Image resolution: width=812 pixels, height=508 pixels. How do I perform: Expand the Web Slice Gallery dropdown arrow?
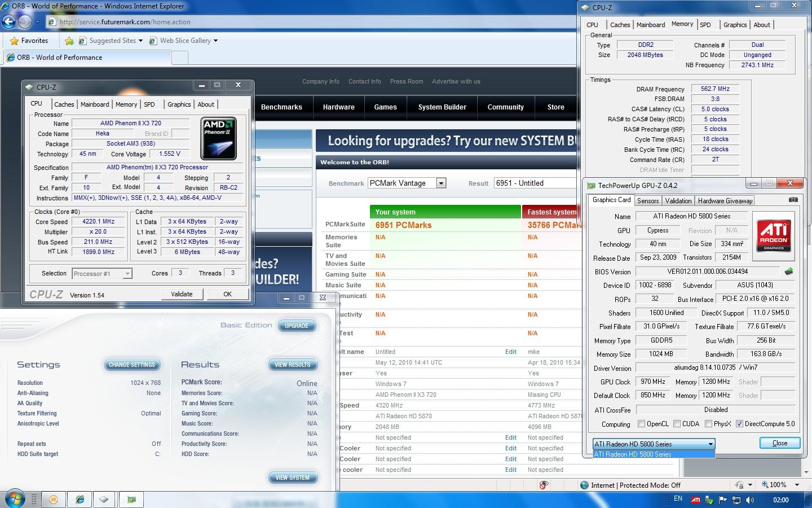tap(215, 41)
